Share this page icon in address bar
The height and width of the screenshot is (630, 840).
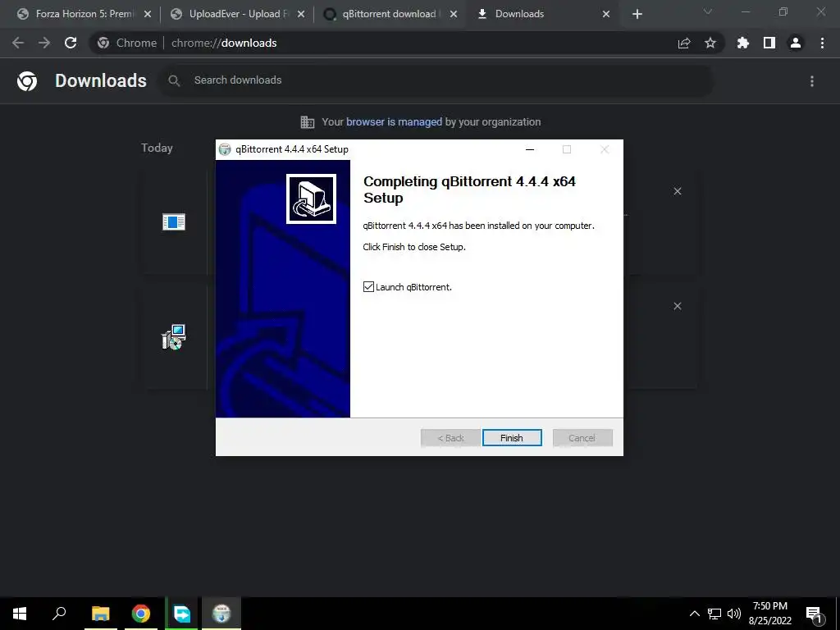(684, 43)
